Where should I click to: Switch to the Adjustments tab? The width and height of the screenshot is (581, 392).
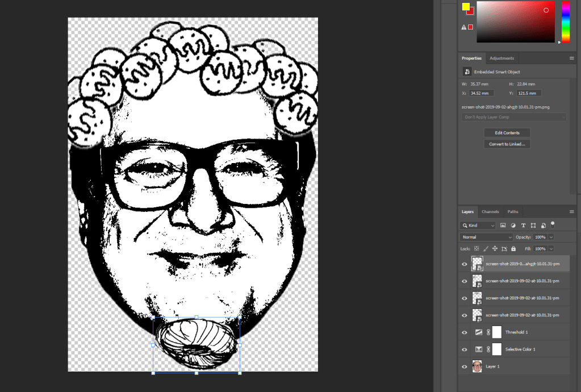pos(501,58)
